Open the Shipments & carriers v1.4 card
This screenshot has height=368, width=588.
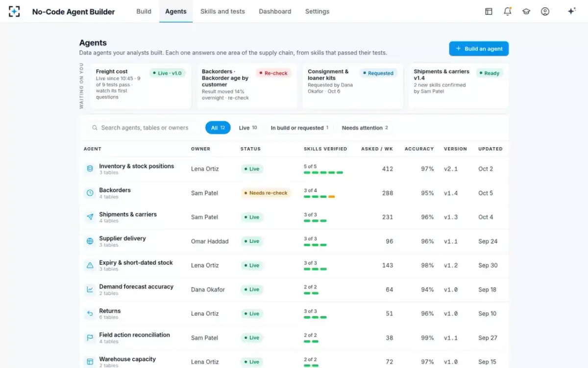click(x=458, y=86)
